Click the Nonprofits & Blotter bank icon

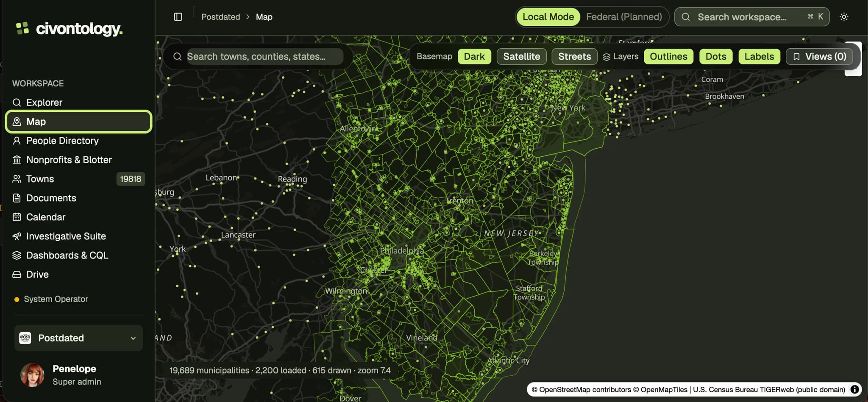(17, 160)
